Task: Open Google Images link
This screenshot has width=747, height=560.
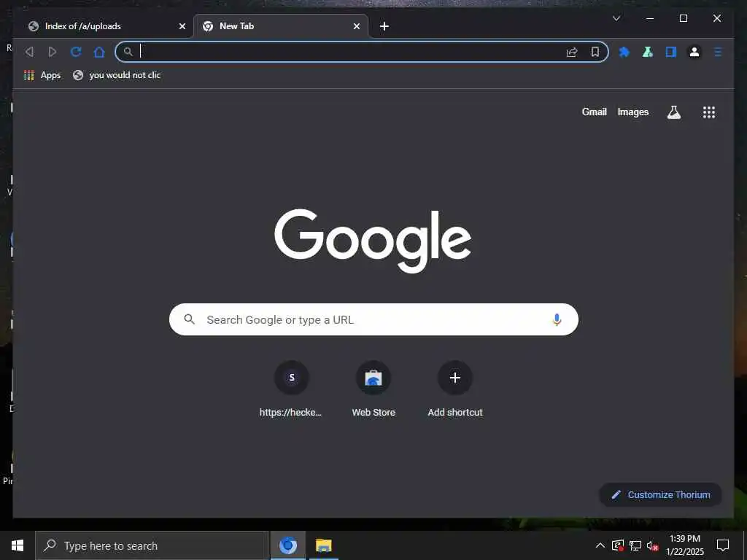Action: [x=632, y=112]
